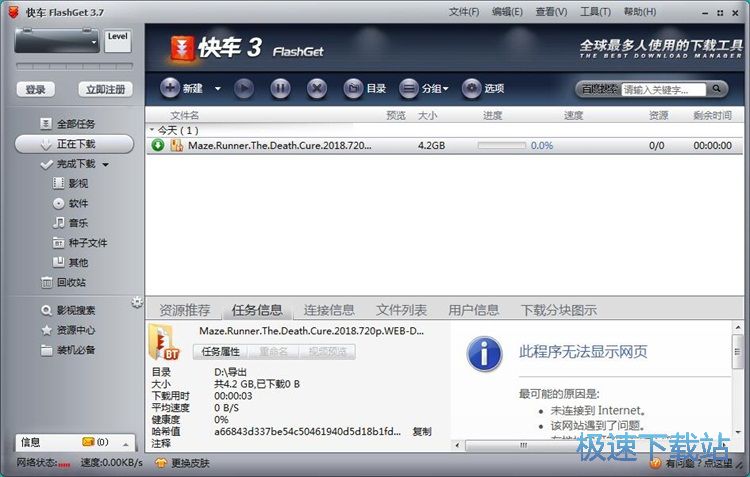
Task: Sort by the 进度 column header
Action: [492, 115]
